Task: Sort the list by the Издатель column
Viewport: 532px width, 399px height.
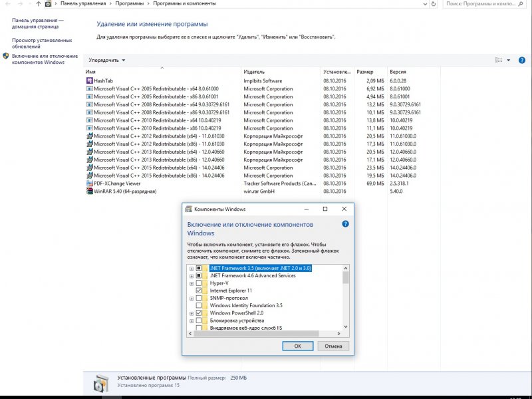Action: tap(281, 72)
